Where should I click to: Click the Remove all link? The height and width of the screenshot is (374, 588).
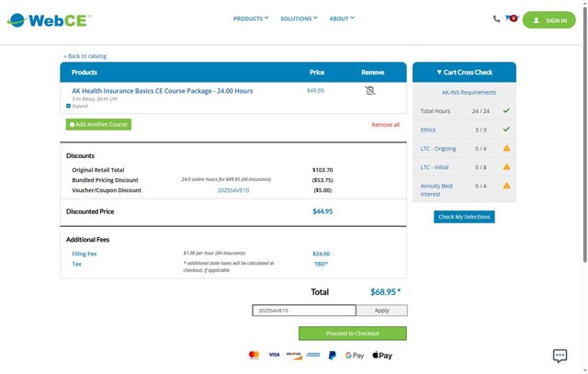tap(385, 125)
